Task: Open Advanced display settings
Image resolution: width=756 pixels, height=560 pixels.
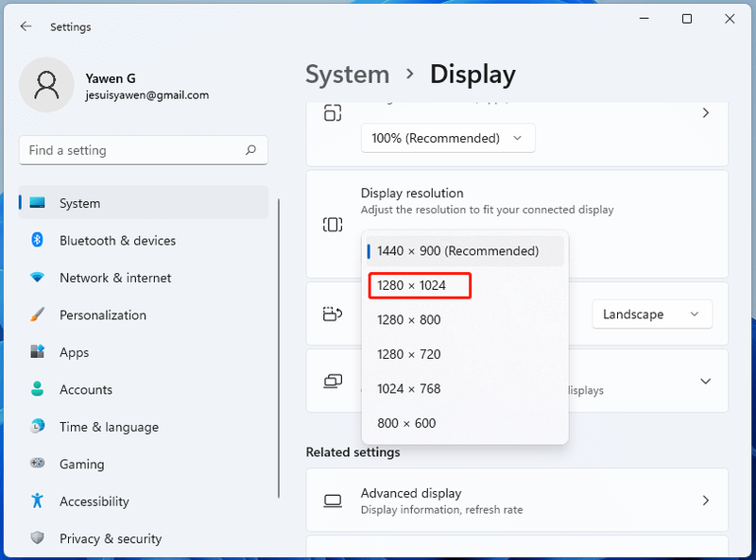Action: click(517, 501)
